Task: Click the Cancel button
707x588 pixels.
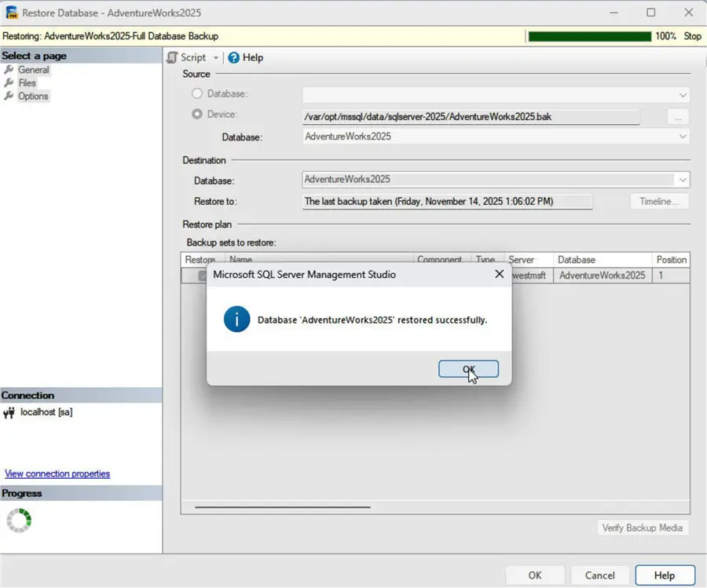Action: click(x=599, y=575)
